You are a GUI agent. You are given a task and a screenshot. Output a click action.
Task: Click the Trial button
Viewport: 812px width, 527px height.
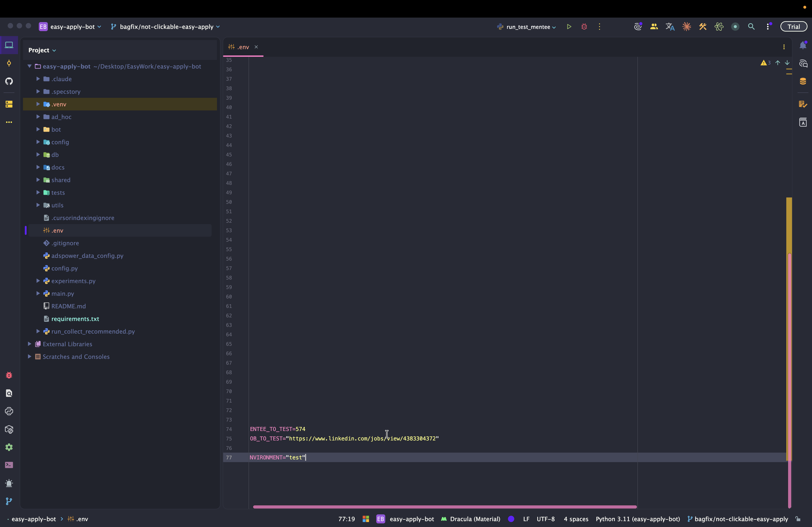(793, 27)
